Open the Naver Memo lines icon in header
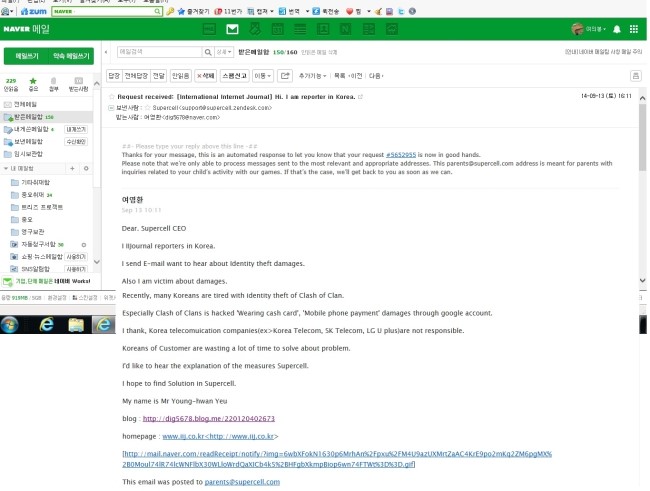Viewport: 650px width, 491px height. [x=300, y=29]
